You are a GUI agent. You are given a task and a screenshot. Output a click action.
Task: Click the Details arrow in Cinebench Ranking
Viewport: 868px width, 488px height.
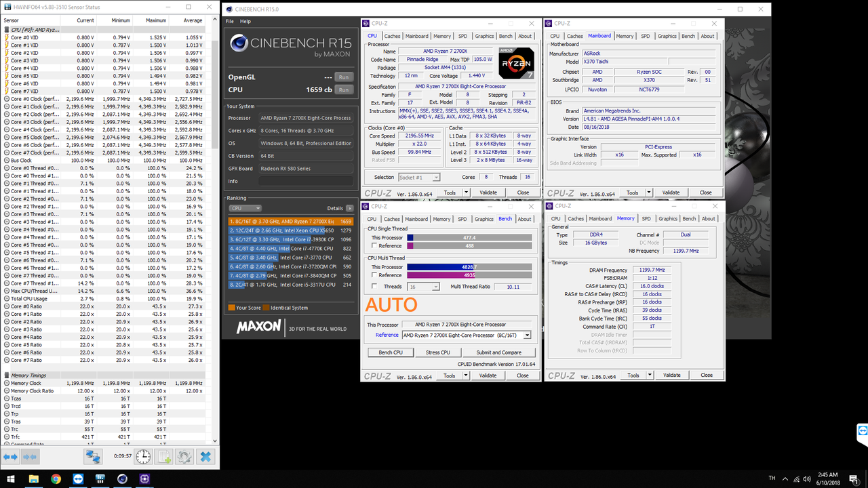coord(350,208)
